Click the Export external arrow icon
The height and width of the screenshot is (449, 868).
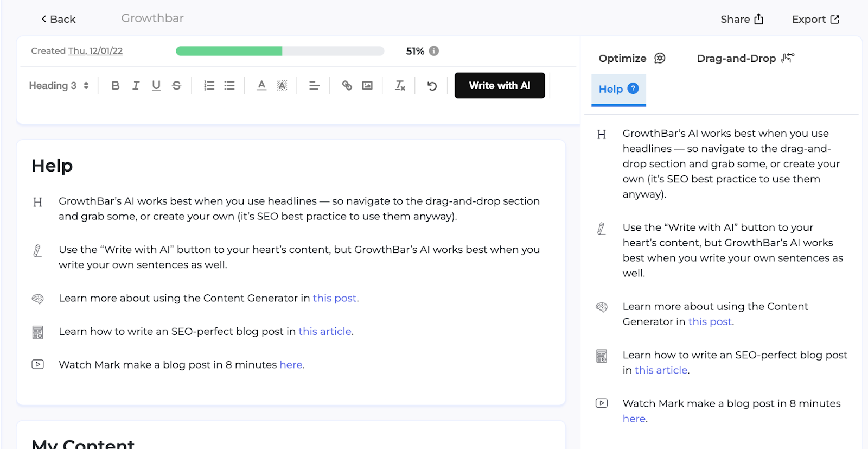coord(835,20)
